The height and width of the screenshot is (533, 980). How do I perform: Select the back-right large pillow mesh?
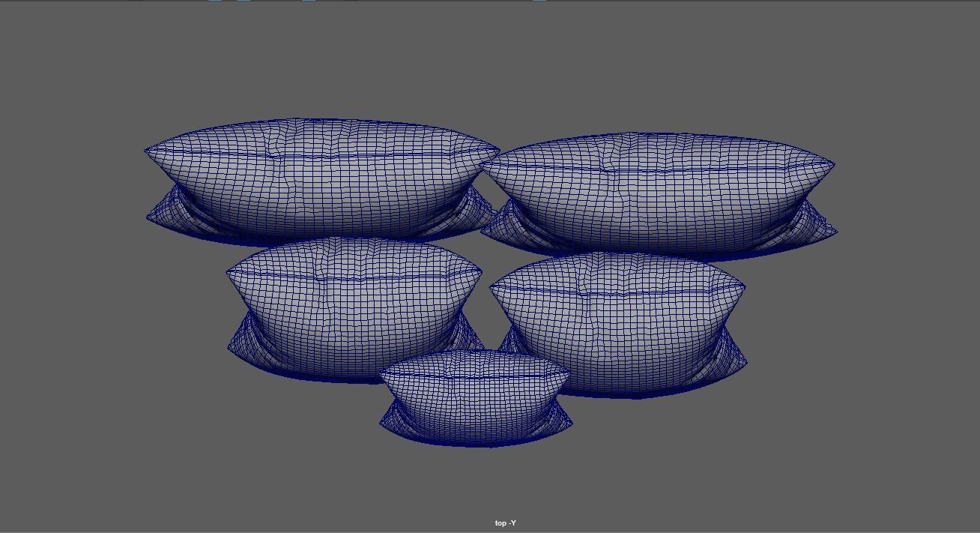tap(658, 196)
